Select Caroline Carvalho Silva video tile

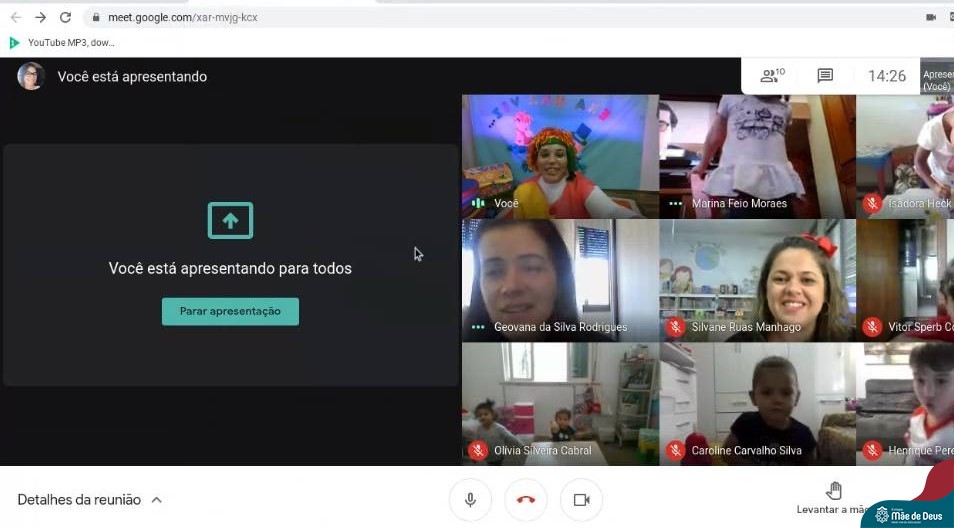pos(757,404)
